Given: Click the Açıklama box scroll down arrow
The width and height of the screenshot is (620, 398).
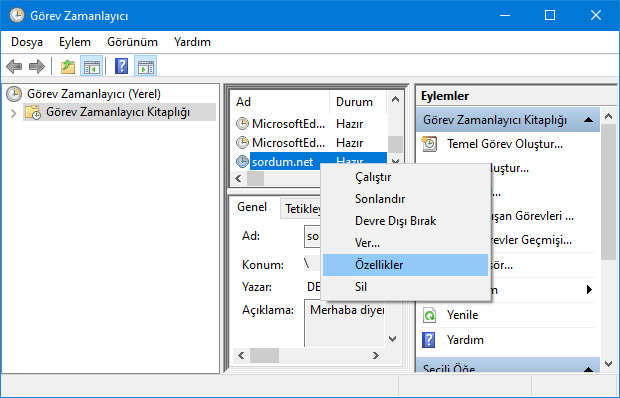Looking at the screenshot, I should (392, 339).
